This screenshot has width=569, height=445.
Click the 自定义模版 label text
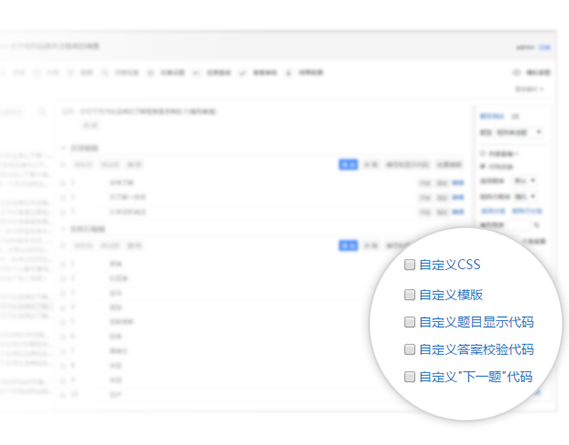[x=451, y=295]
